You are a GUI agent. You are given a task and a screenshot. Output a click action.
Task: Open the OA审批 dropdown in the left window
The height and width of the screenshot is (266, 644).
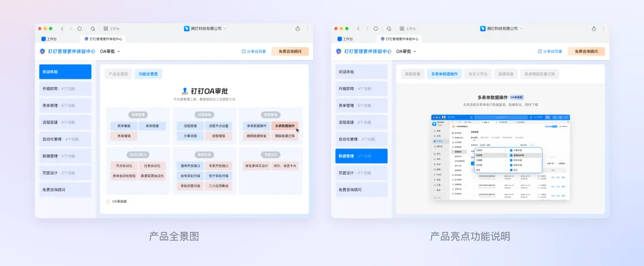pyautogui.click(x=110, y=51)
